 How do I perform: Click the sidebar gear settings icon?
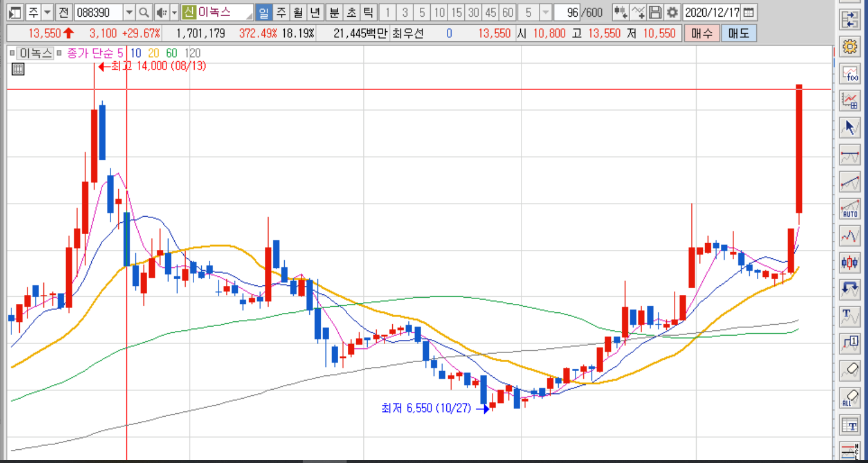(850, 46)
